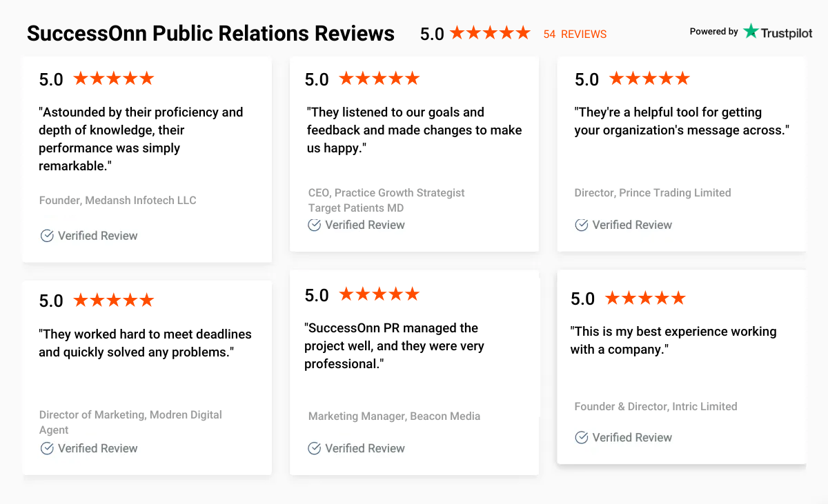Click the Trustpilot green star logo
This screenshot has width=828, height=504.
click(751, 31)
